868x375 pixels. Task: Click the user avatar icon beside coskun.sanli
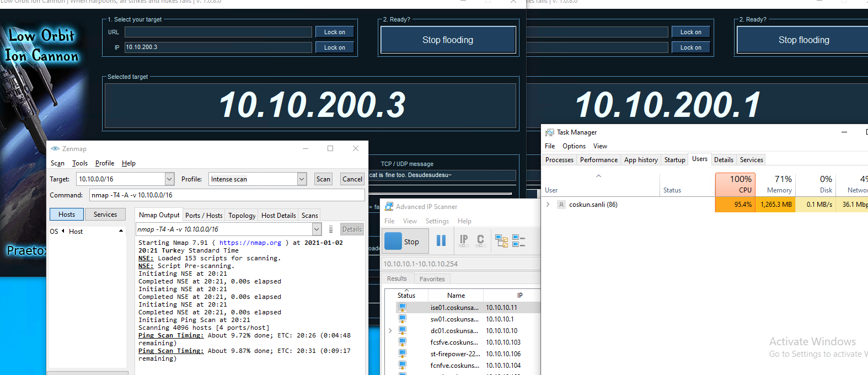(561, 205)
